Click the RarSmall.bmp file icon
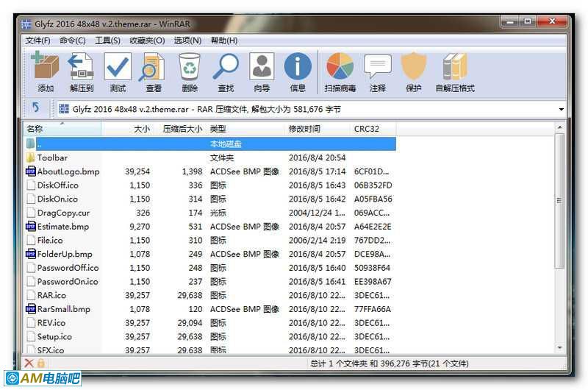This screenshot has width=588, height=390. click(x=30, y=309)
